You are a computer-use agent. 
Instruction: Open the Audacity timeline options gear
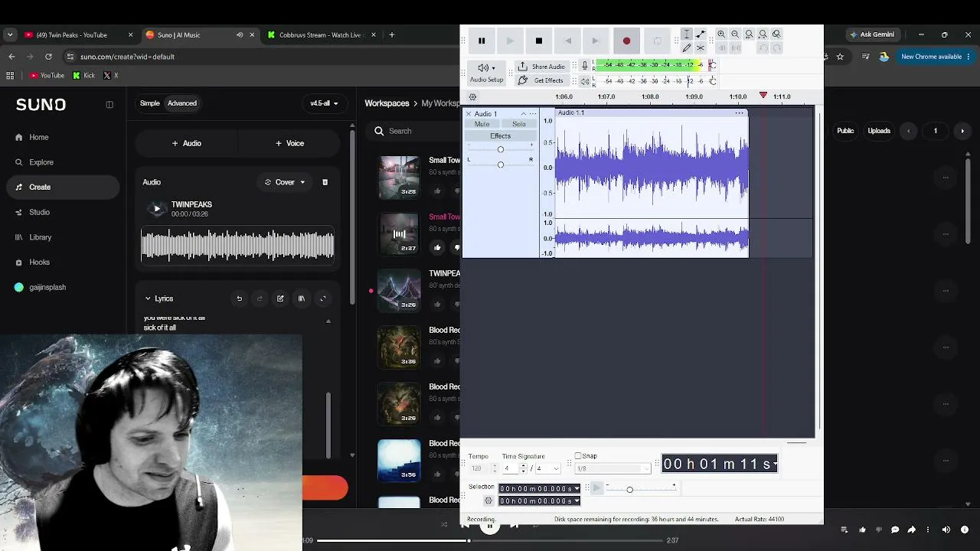(x=472, y=97)
